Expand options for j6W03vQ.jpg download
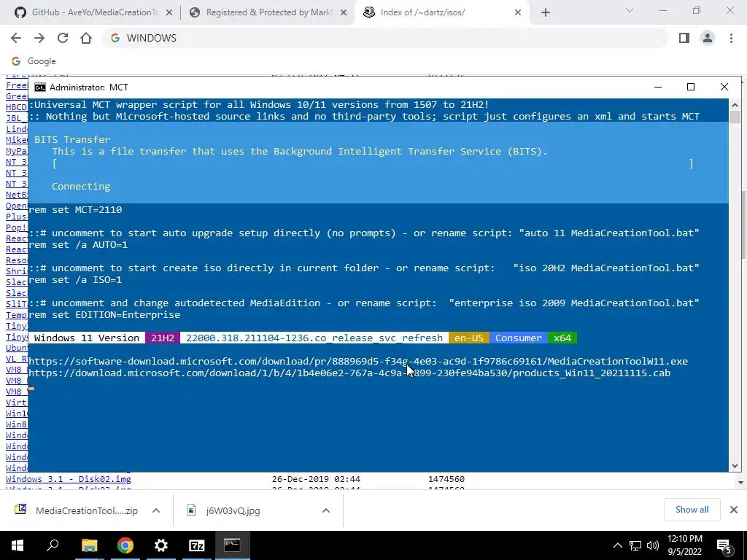747x560 pixels. pos(326,510)
